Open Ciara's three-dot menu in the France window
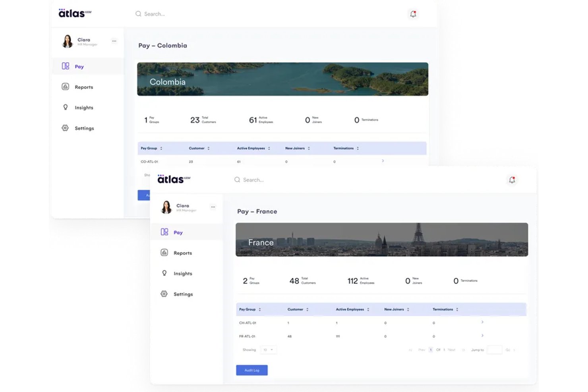 point(213,207)
